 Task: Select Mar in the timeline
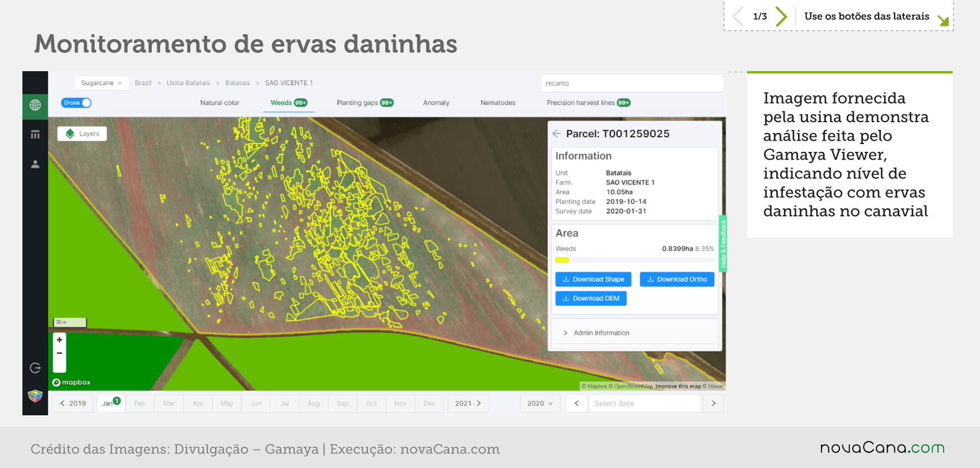[x=169, y=404]
